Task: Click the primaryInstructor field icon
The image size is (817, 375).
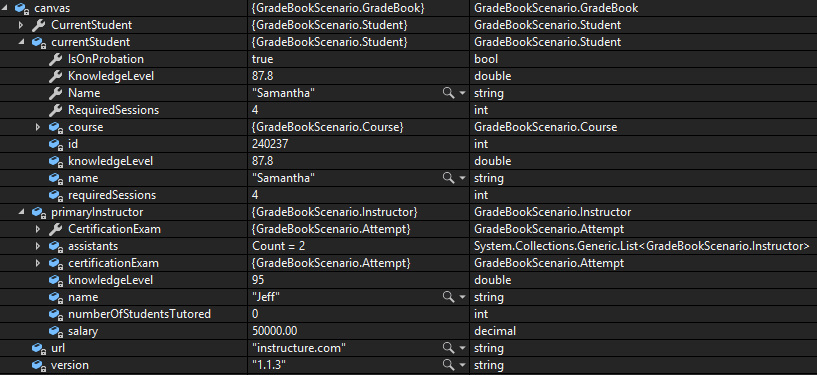Action: 39,212
